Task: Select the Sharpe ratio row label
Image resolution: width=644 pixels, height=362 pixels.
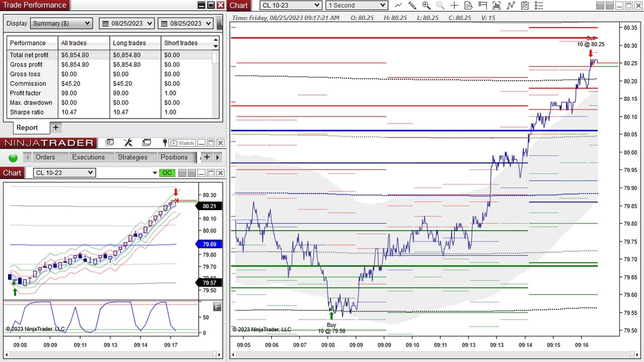Action: click(27, 112)
